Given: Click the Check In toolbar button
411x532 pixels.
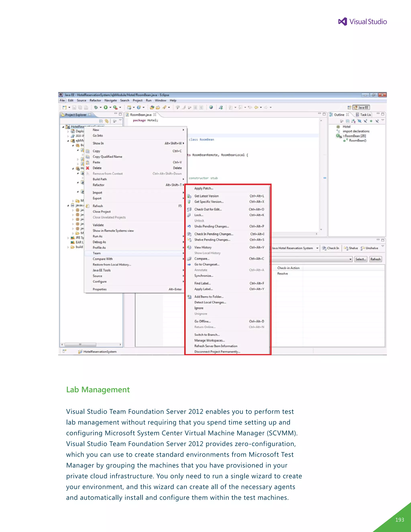Looking at the screenshot, I should [330, 248].
